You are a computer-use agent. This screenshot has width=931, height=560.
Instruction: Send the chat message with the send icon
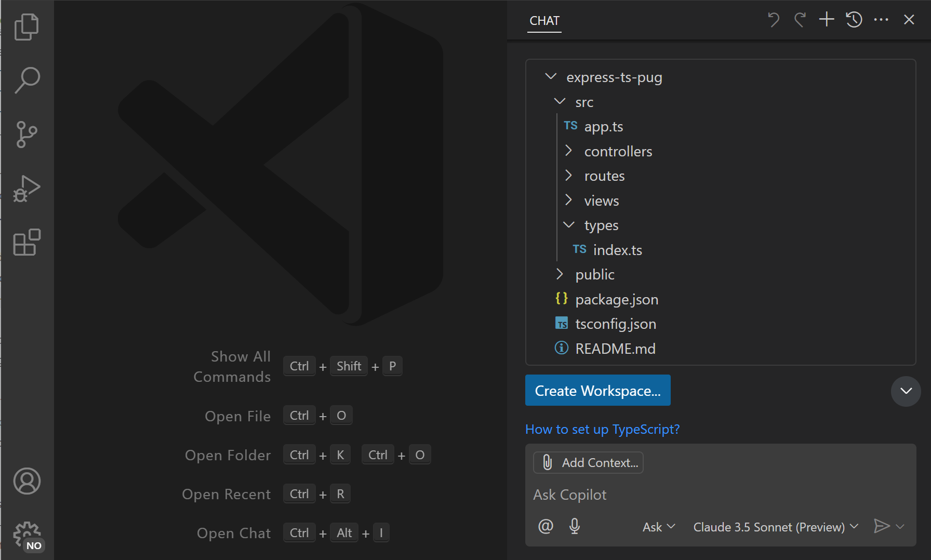pyautogui.click(x=883, y=526)
